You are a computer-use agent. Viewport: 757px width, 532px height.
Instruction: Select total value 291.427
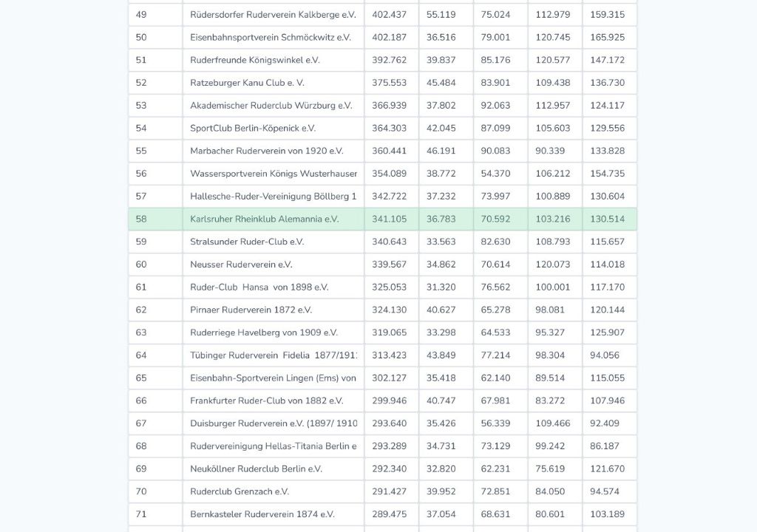click(389, 491)
